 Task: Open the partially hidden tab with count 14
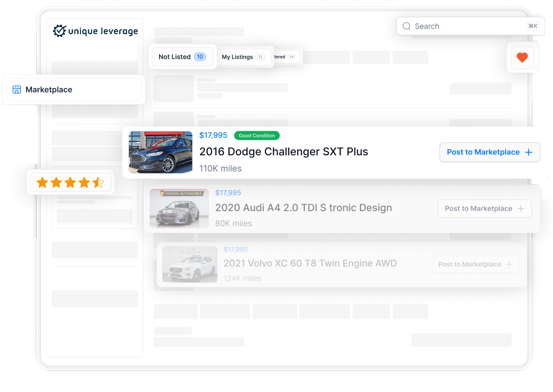[286, 57]
